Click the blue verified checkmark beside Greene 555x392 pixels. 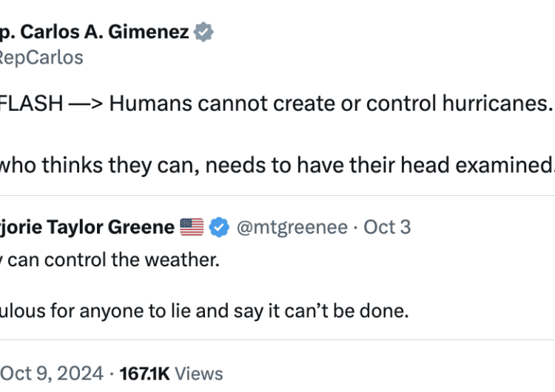point(219,227)
